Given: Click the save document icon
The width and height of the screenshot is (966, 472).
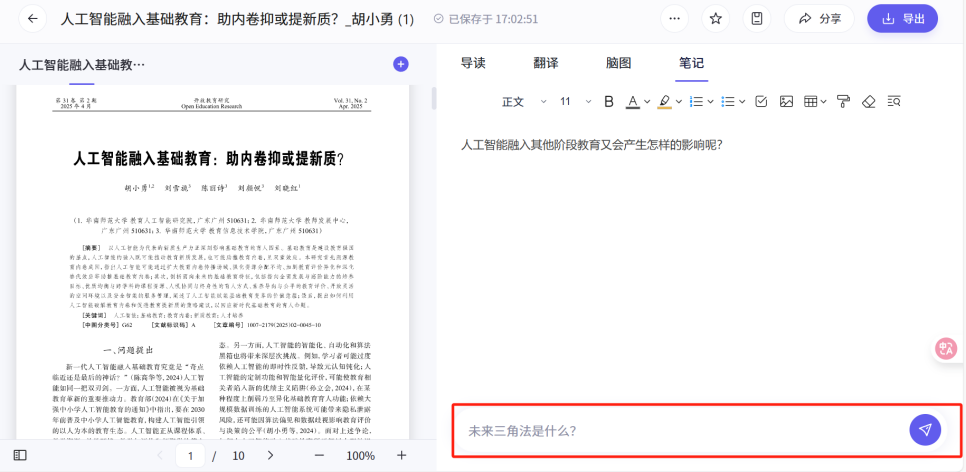Looking at the screenshot, I should coord(757,19).
